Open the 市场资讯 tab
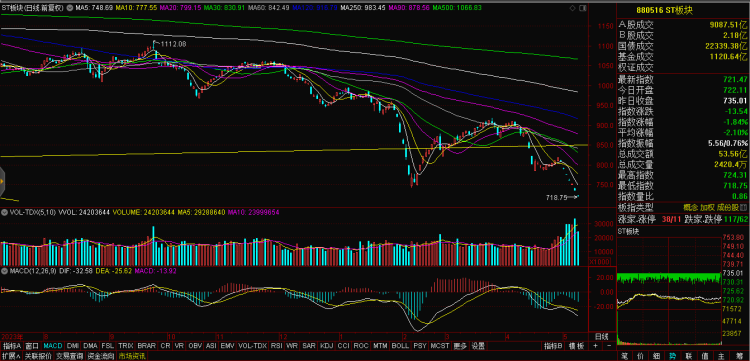The image size is (750, 361). click(x=132, y=356)
